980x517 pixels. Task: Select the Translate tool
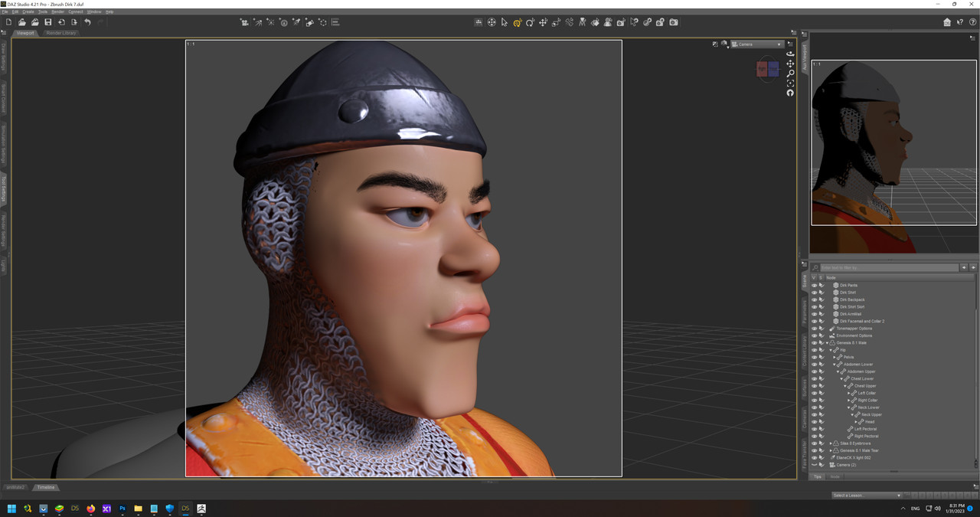pyautogui.click(x=543, y=22)
